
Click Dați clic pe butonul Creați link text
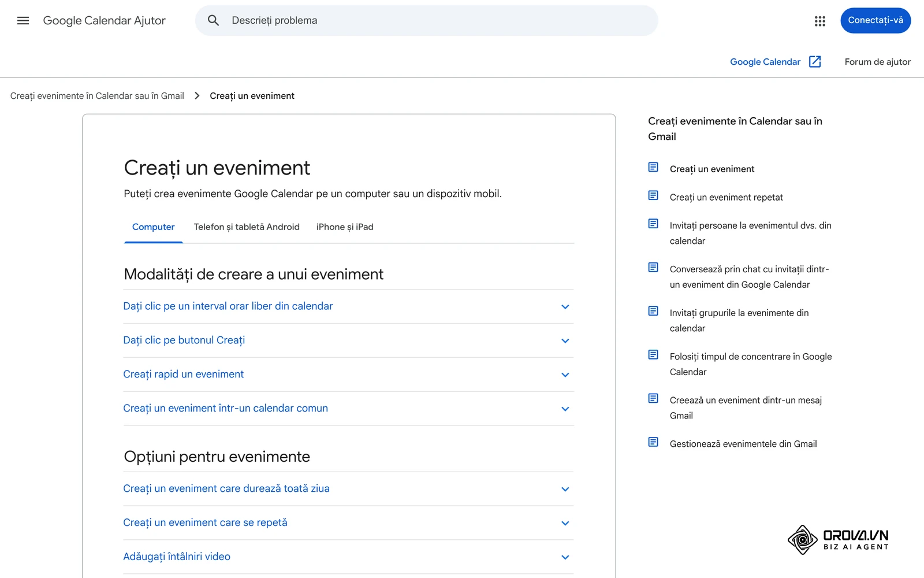[184, 340]
